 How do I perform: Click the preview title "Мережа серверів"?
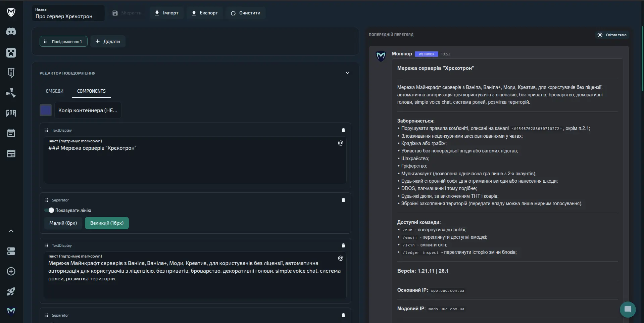(436, 68)
